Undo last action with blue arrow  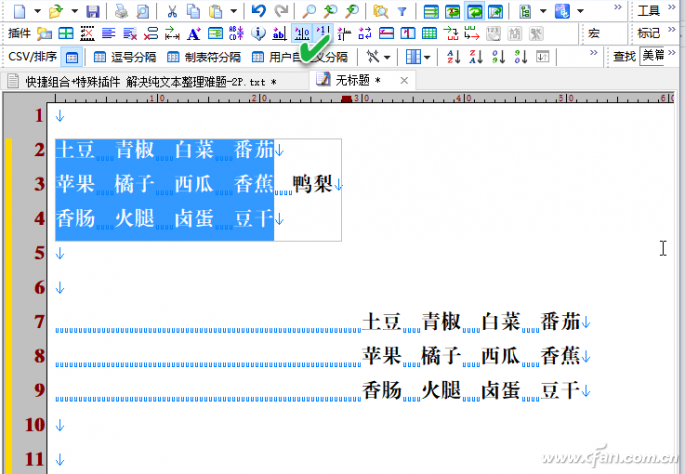coord(259,11)
